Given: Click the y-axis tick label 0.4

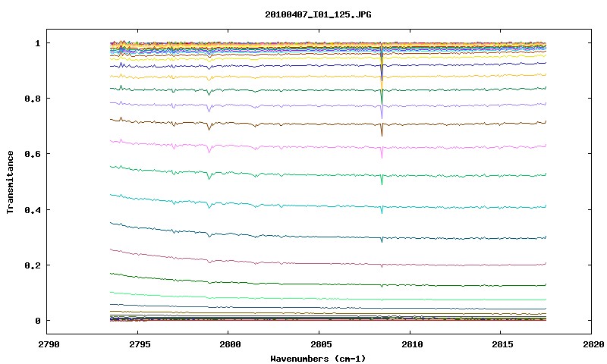Looking at the screenshot, I should [x=33, y=209].
